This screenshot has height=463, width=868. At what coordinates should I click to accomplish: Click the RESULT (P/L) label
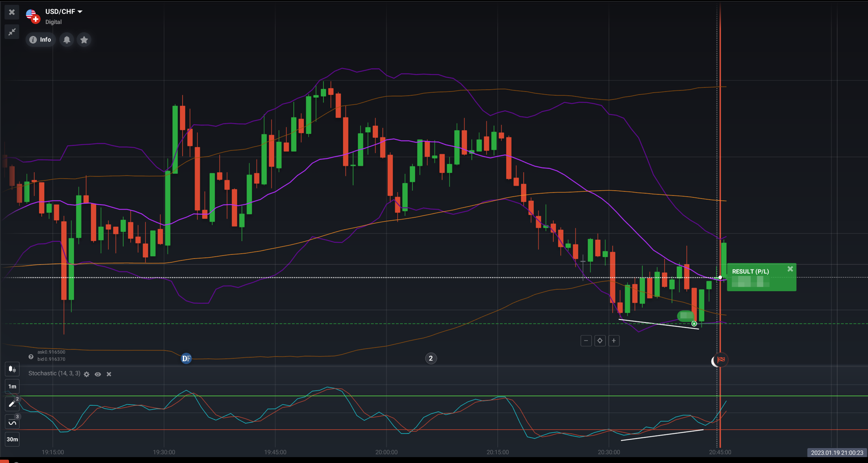point(750,272)
